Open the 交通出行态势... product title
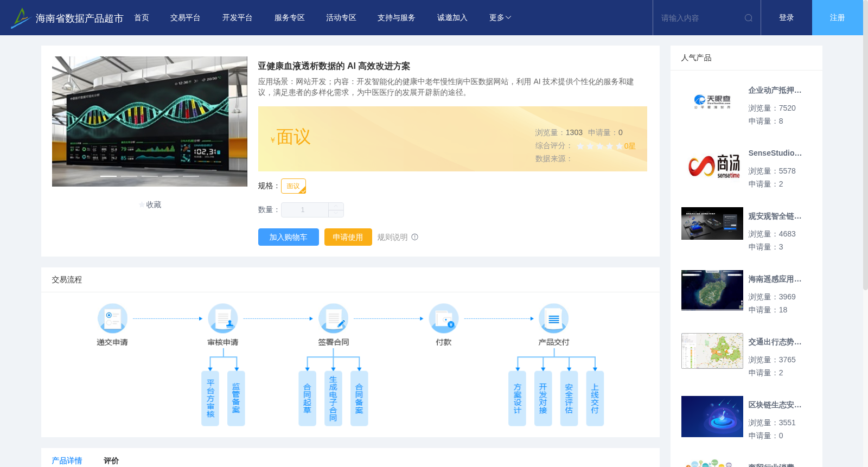This screenshot has height=467, width=868. pos(775,342)
